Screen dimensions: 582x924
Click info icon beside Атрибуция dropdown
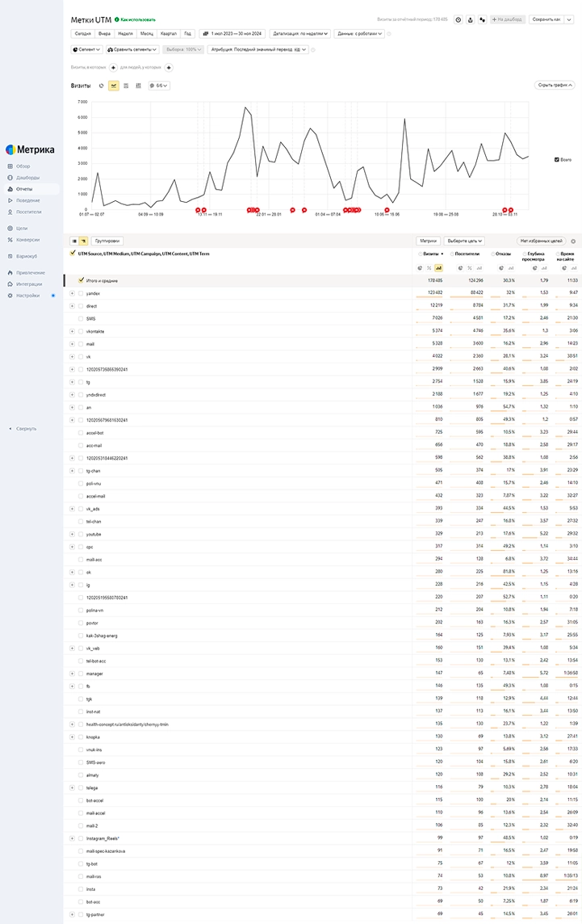[x=313, y=49]
